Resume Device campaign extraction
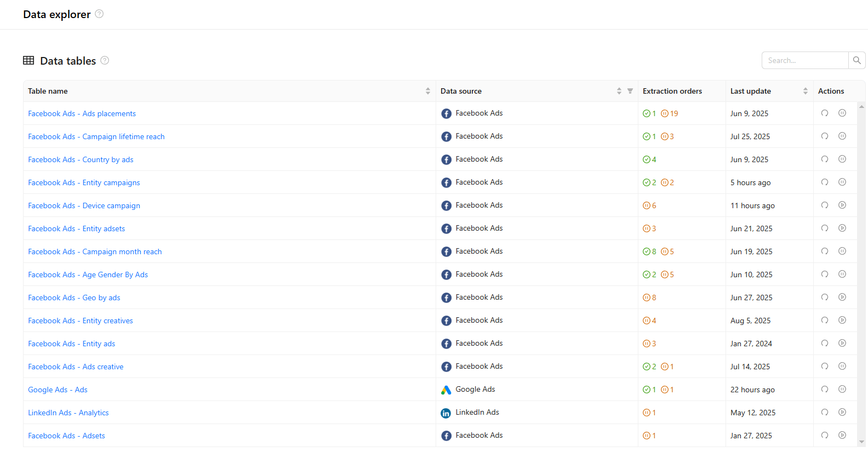868x452 pixels. pyautogui.click(x=842, y=205)
